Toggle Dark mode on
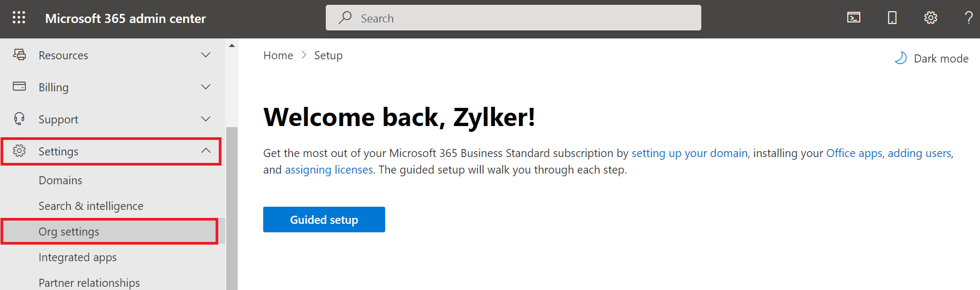Viewport: 980px width, 290px height. [931, 58]
